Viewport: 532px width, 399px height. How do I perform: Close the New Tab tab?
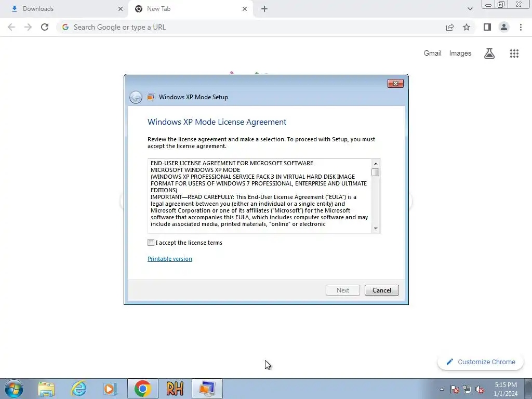click(245, 9)
